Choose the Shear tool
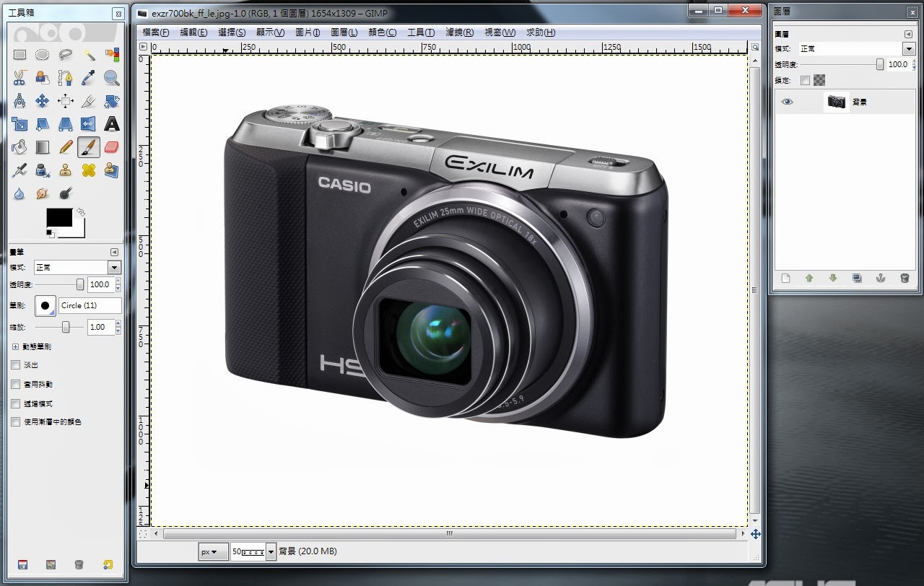Image resolution: width=924 pixels, height=586 pixels. [x=43, y=123]
